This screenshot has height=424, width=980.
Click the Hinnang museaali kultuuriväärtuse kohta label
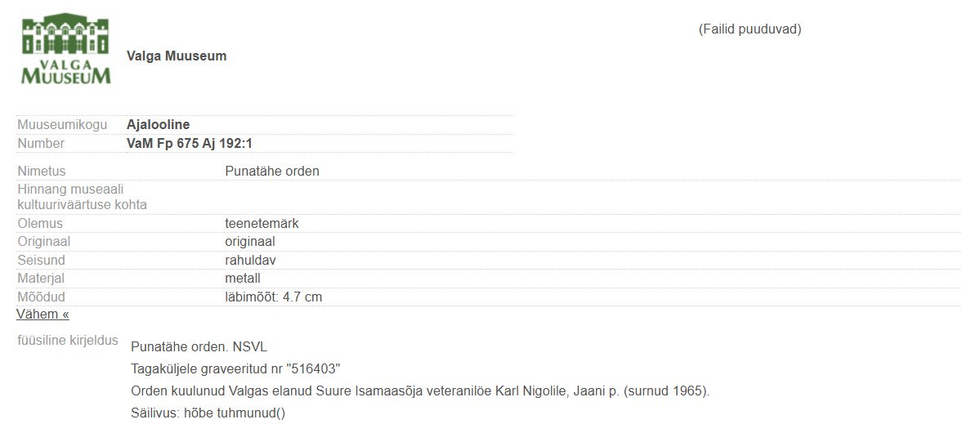tap(82, 197)
